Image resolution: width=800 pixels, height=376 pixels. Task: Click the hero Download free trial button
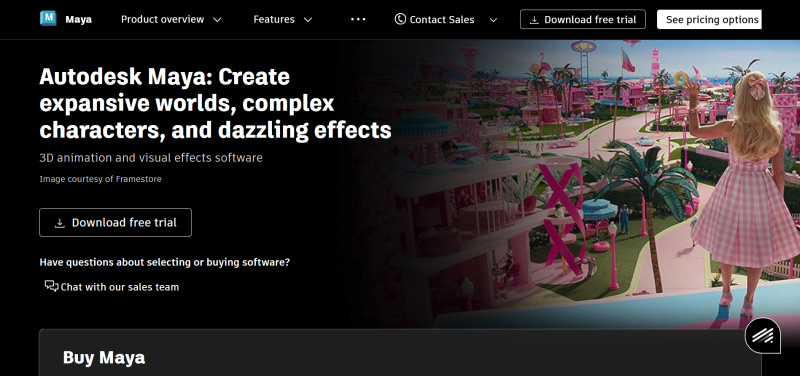click(x=115, y=222)
